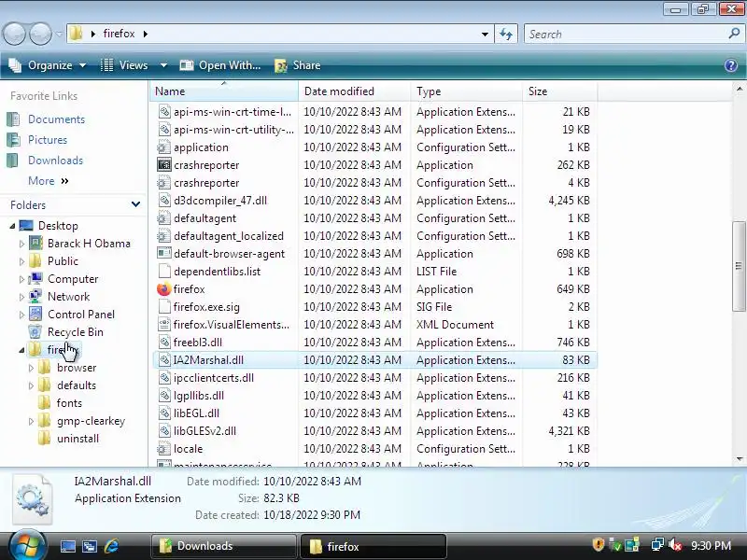Click the 9:30 PM taskbar clock
747x560 pixels.
[711, 546]
